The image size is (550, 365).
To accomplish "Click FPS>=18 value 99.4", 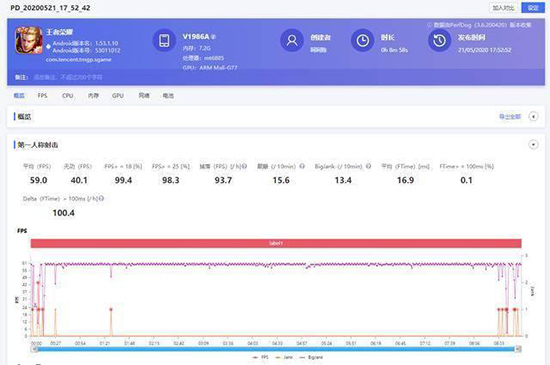I will tap(123, 180).
